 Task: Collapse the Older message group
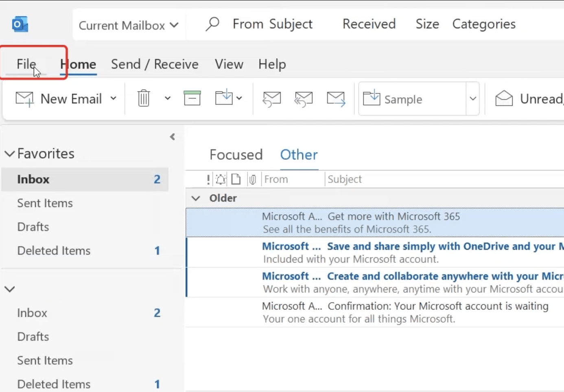pos(196,198)
